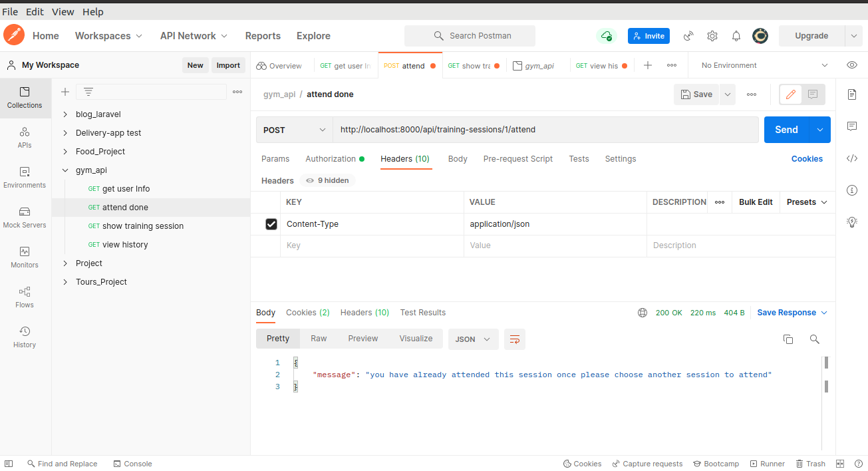Uncheck the Content-Type header checkbox
Image resolution: width=868 pixels, height=471 pixels.
pos(271,224)
